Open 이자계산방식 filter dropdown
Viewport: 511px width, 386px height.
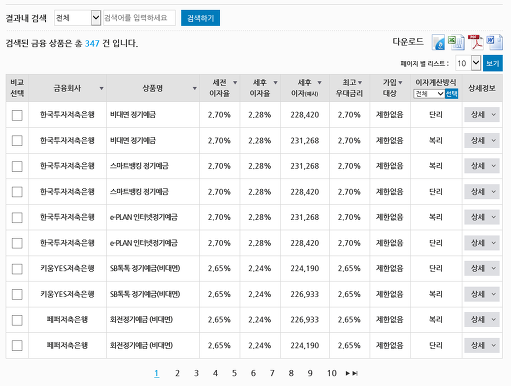point(429,94)
